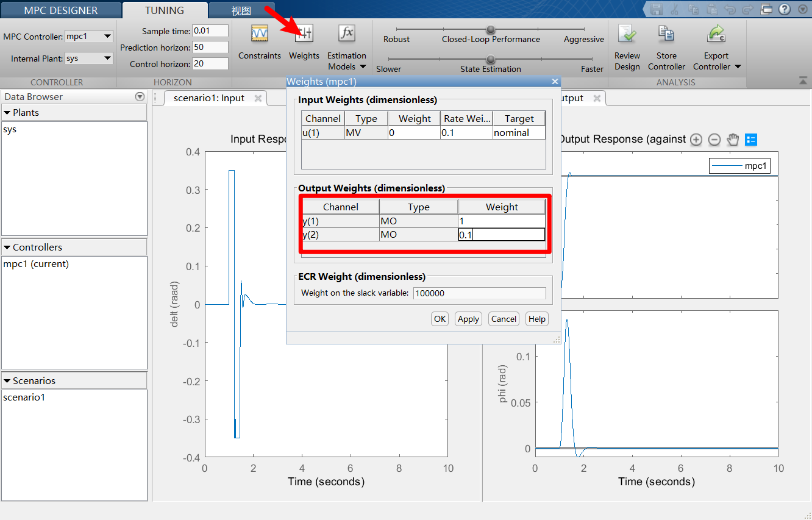
Task: Click the Sample time field
Action: [x=210, y=30]
